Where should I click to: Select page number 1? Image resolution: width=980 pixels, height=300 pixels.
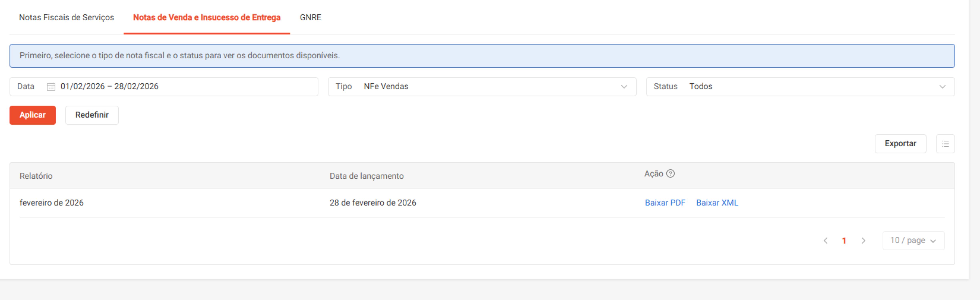tap(845, 240)
